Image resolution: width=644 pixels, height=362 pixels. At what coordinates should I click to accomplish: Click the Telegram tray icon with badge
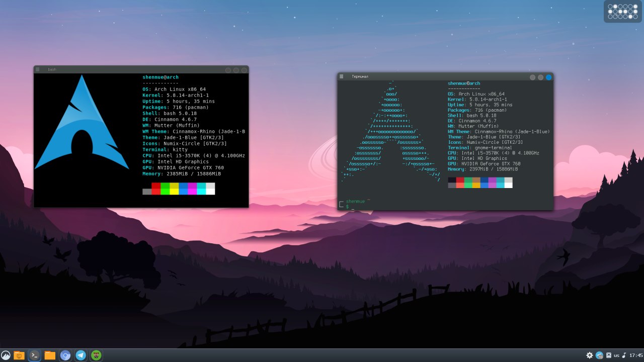599,355
